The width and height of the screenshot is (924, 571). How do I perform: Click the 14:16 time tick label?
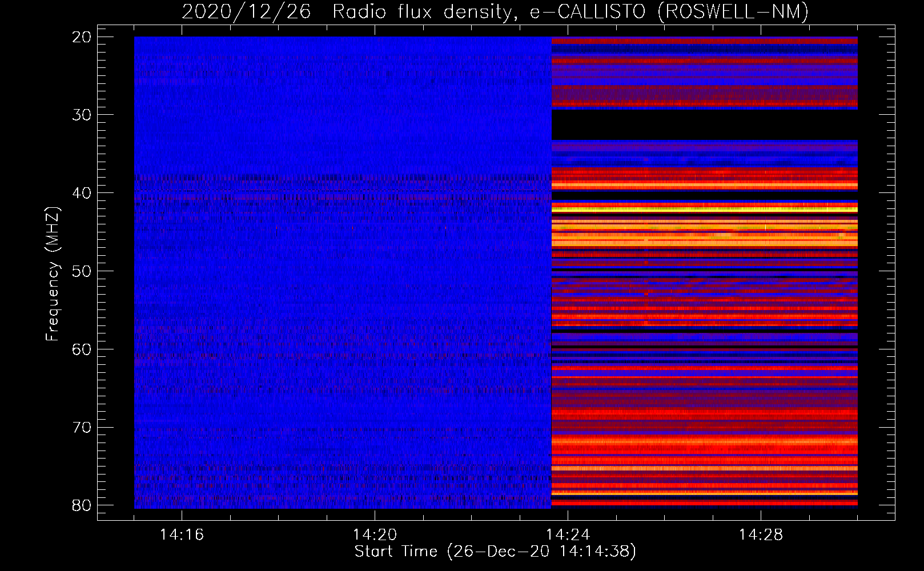182,535
